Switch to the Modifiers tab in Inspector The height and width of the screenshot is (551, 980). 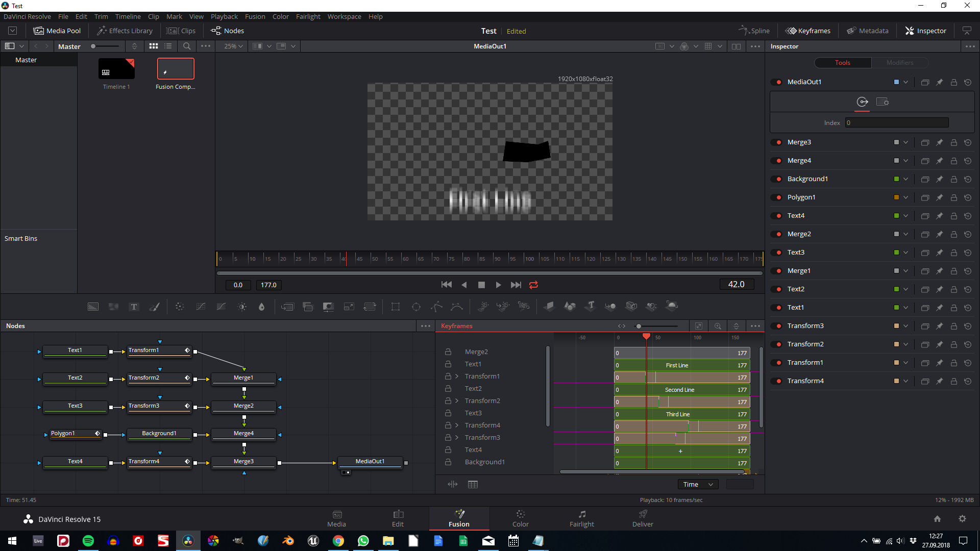point(900,63)
